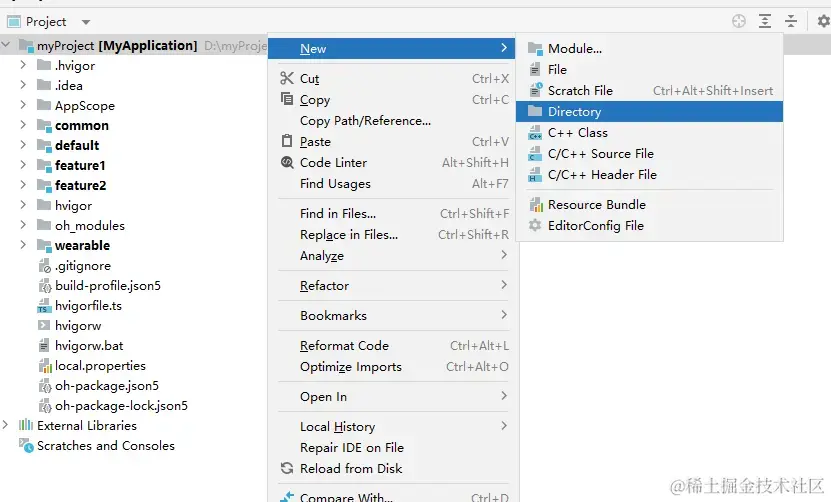
Task: Choose Paste from the context menu
Action: (392, 142)
